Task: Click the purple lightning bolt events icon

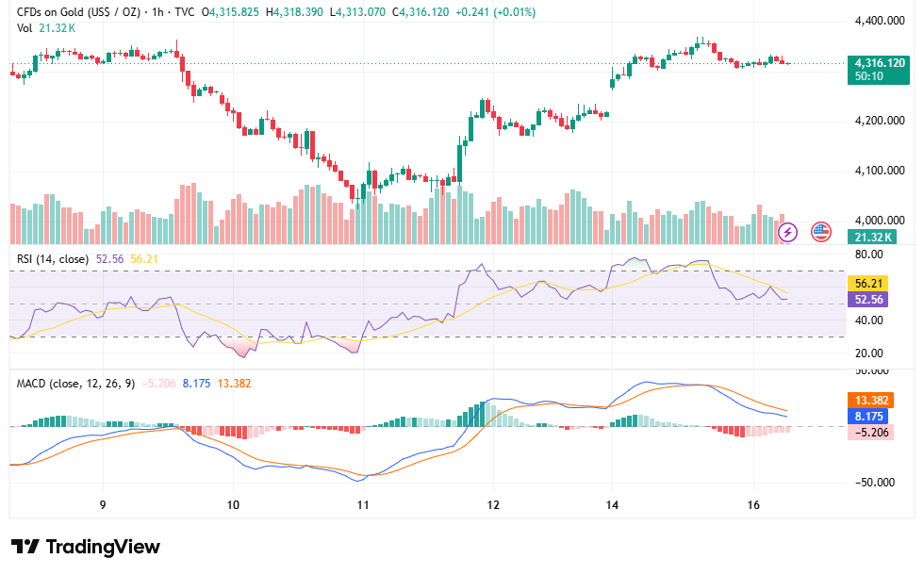Action: [787, 233]
